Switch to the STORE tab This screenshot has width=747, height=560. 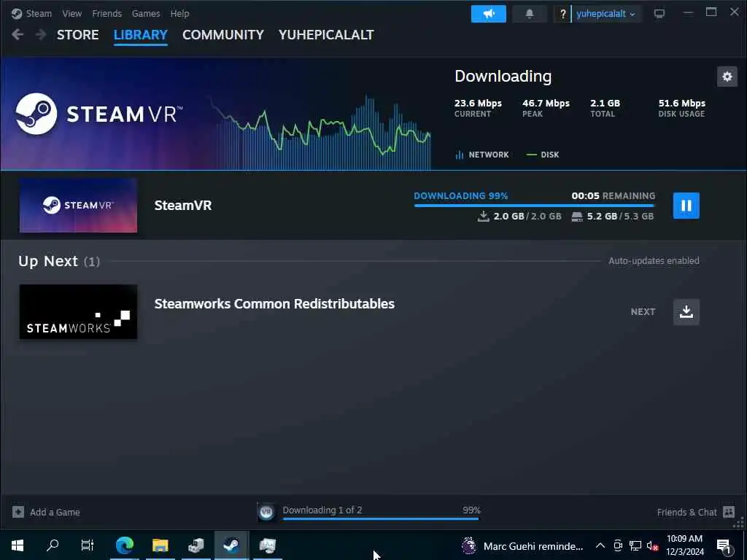click(77, 35)
